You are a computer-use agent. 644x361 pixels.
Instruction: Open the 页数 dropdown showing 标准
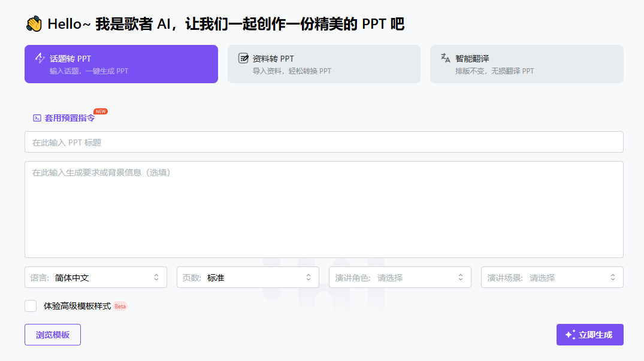[x=247, y=277]
